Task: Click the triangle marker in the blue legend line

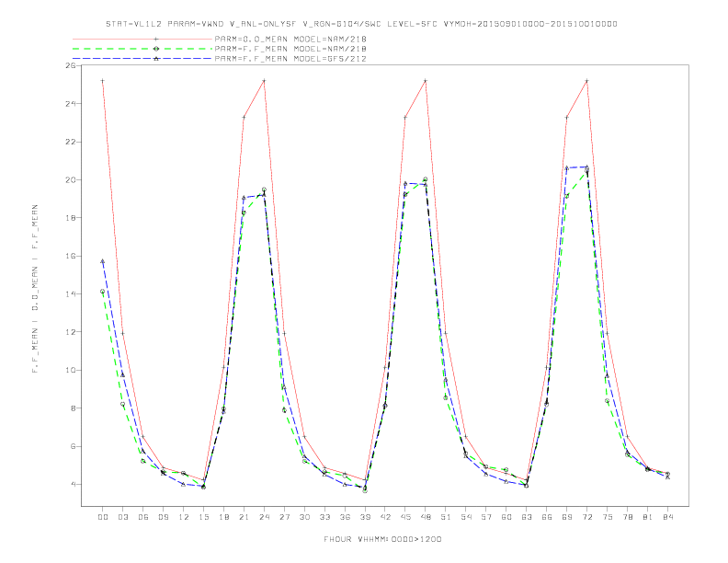Action: (156, 59)
